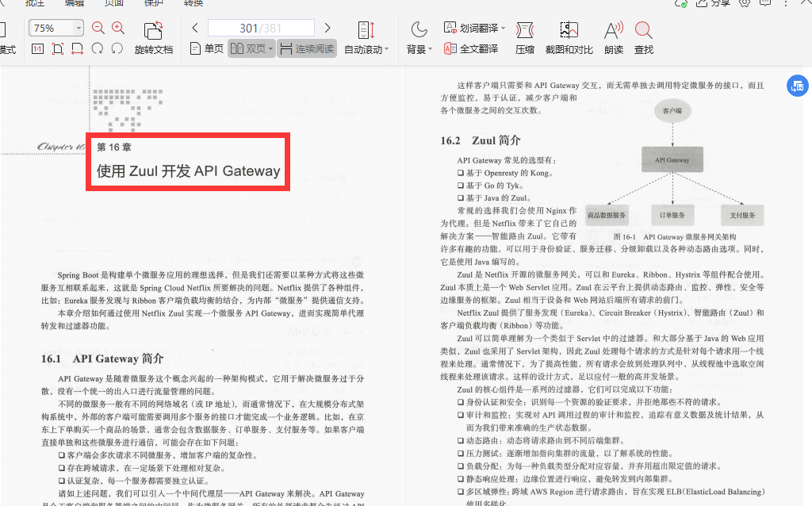The image size is (812, 506).
Task: Expand the 背景 dropdown arrow
Action: (x=430, y=50)
